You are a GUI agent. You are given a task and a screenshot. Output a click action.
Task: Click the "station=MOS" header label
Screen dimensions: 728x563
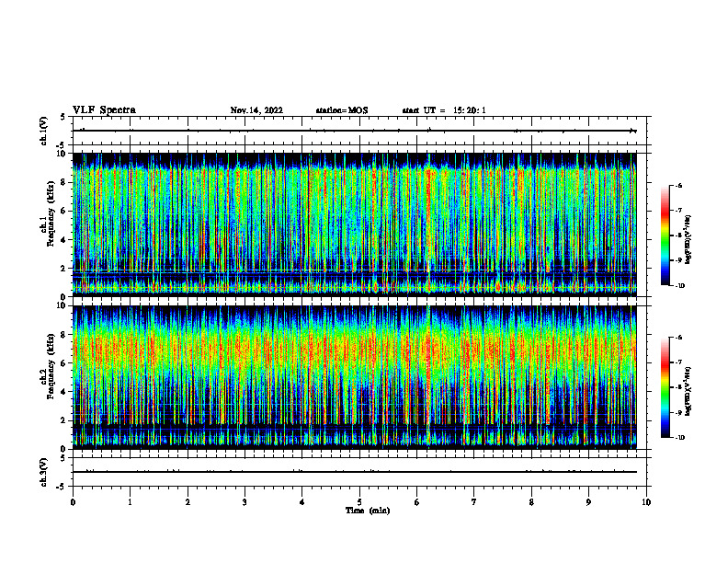pos(342,110)
